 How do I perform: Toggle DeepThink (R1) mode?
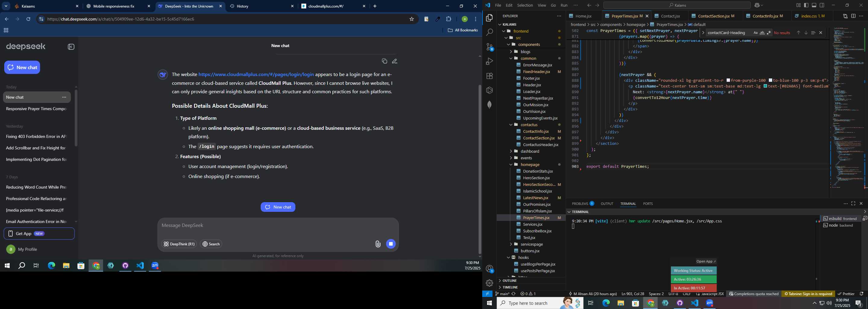(179, 244)
